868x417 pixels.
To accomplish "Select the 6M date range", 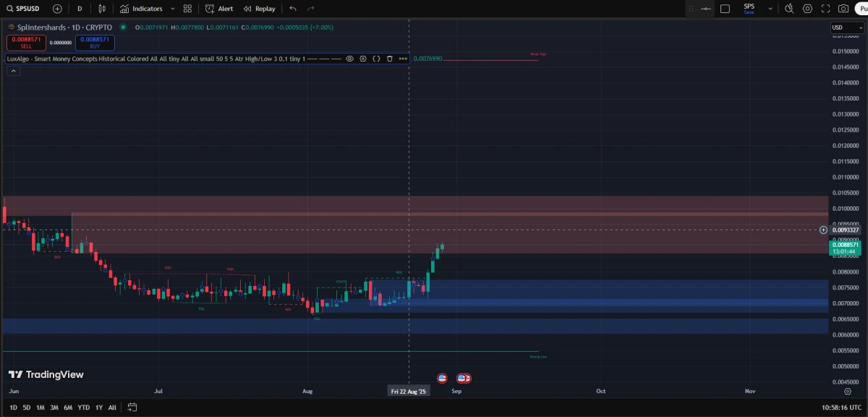I will tap(68, 408).
